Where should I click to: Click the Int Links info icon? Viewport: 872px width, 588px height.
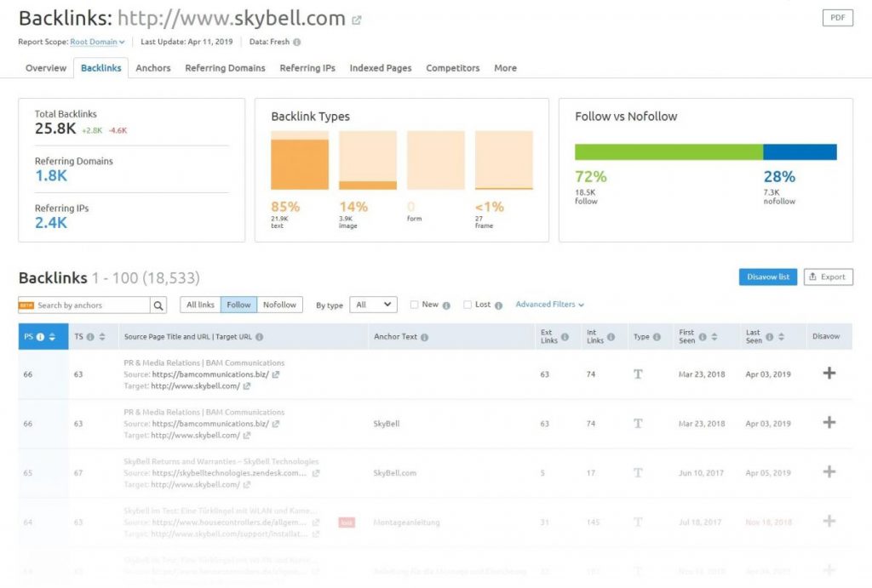(611, 336)
